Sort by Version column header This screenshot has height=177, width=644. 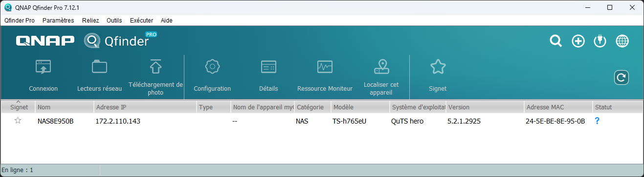tap(485, 107)
